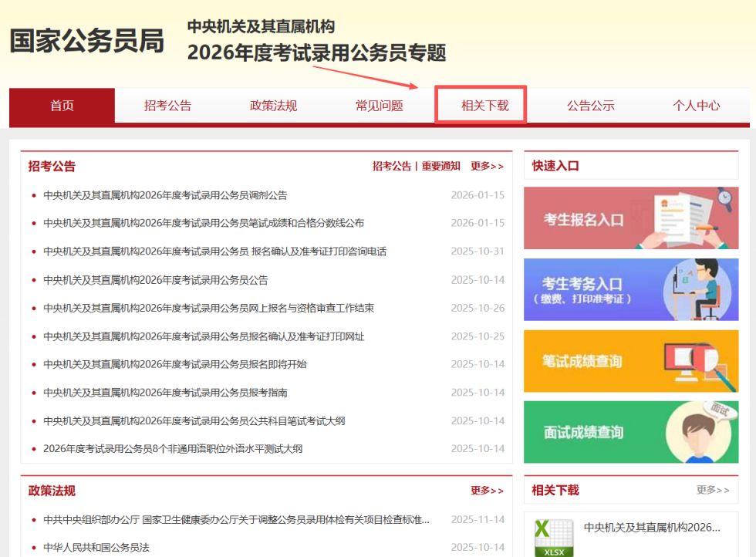Open the 公告公示 navigation tab
The height and width of the screenshot is (557, 756).
(591, 106)
